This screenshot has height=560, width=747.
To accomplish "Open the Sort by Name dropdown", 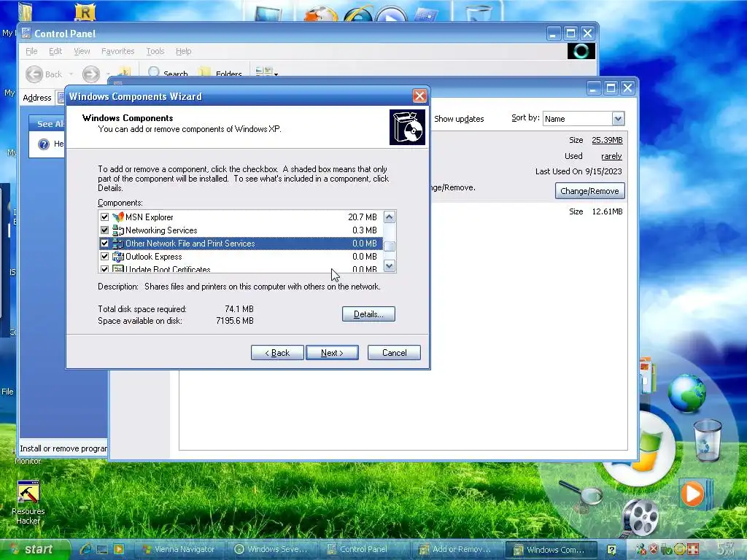I will tap(617, 119).
